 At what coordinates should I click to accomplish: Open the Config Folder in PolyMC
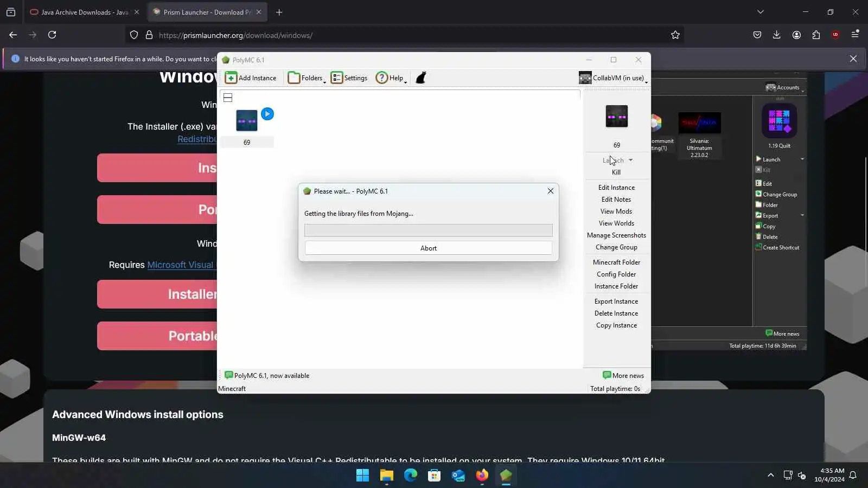coord(616,274)
